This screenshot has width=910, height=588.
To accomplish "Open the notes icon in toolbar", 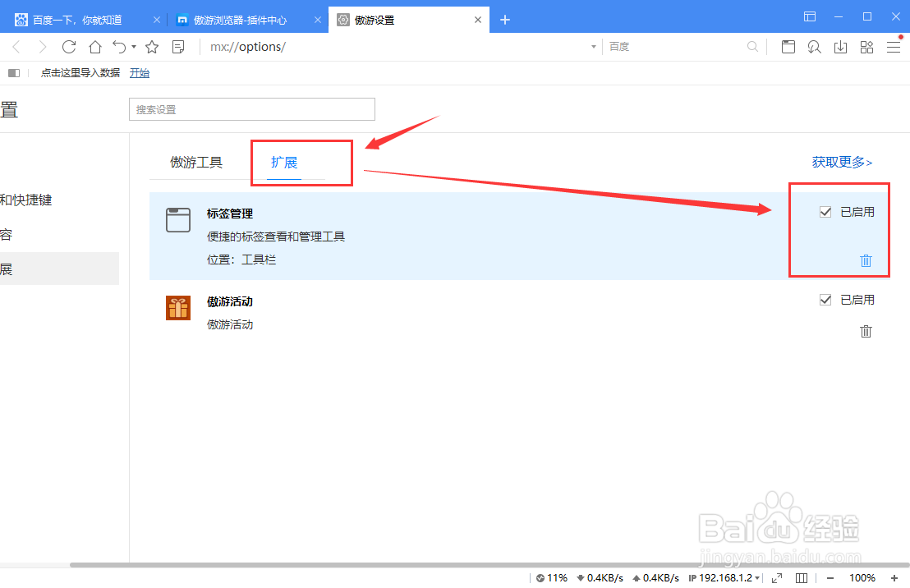I will click(x=179, y=47).
